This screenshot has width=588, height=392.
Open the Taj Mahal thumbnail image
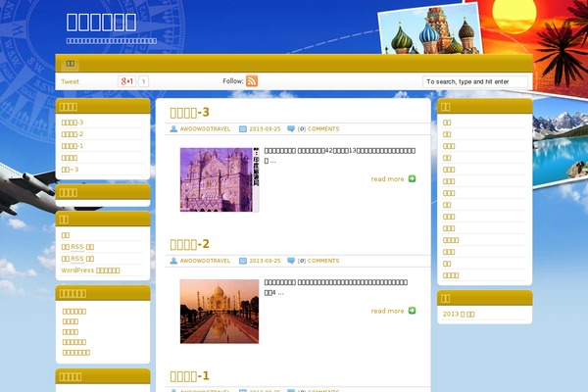[x=220, y=312]
